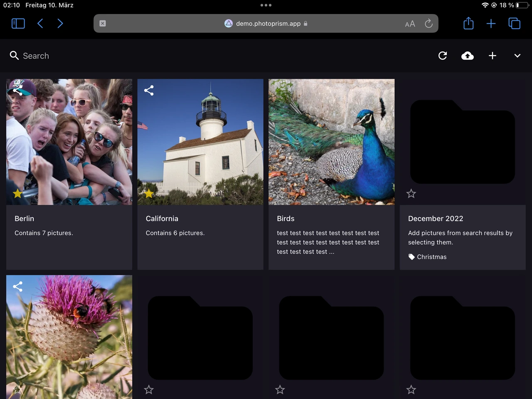Open a new Safari tab
This screenshot has height=399, width=532.
coord(491,24)
